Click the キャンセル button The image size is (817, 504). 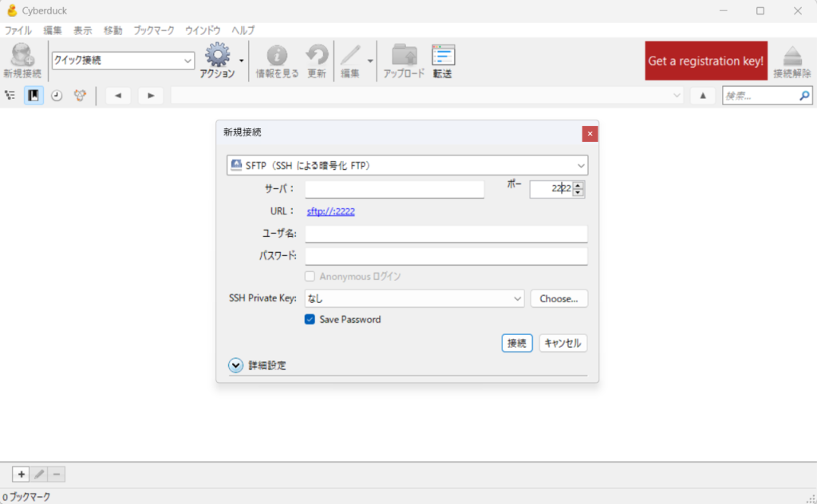(x=562, y=343)
